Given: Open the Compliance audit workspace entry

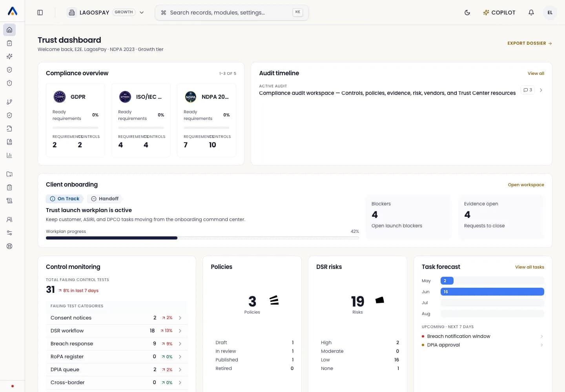Looking at the screenshot, I should tap(387, 93).
